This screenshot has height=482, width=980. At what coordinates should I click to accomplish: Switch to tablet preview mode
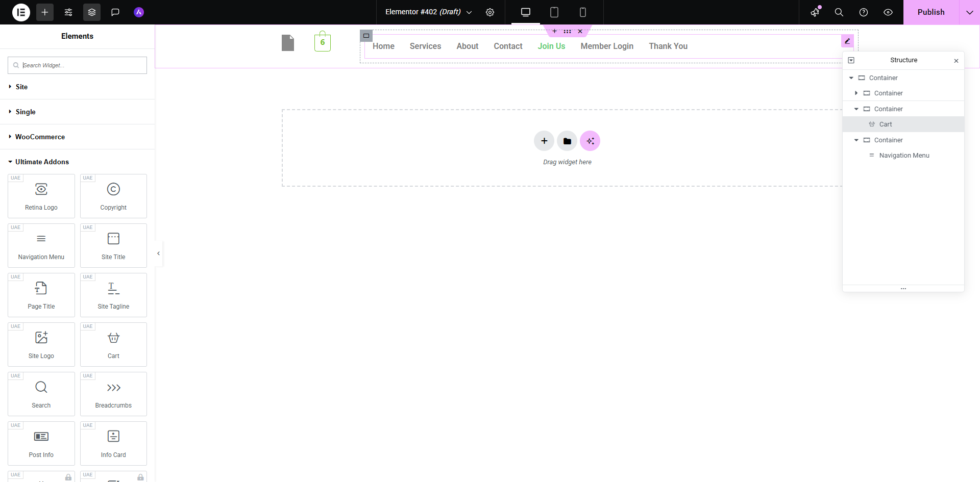(554, 12)
